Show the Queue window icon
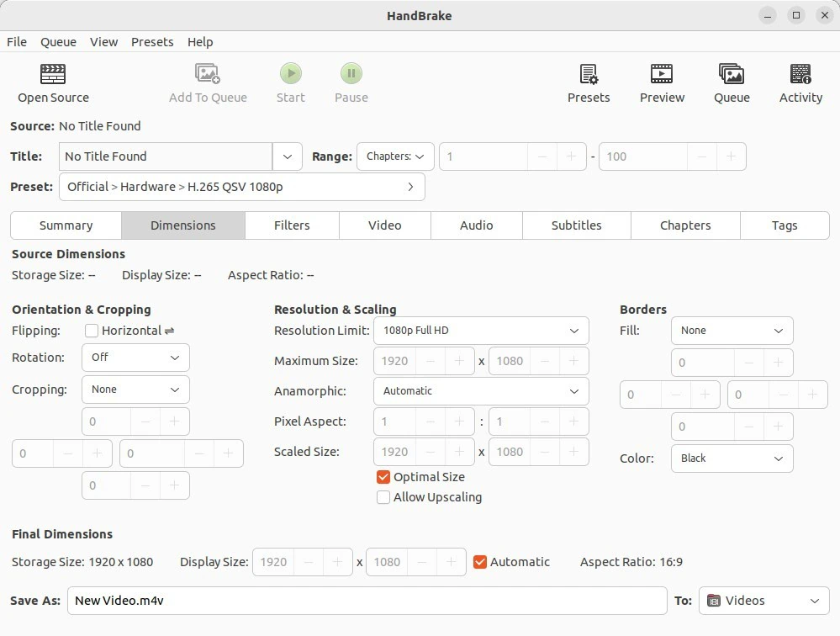The height and width of the screenshot is (636, 840). [x=732, y=74]
